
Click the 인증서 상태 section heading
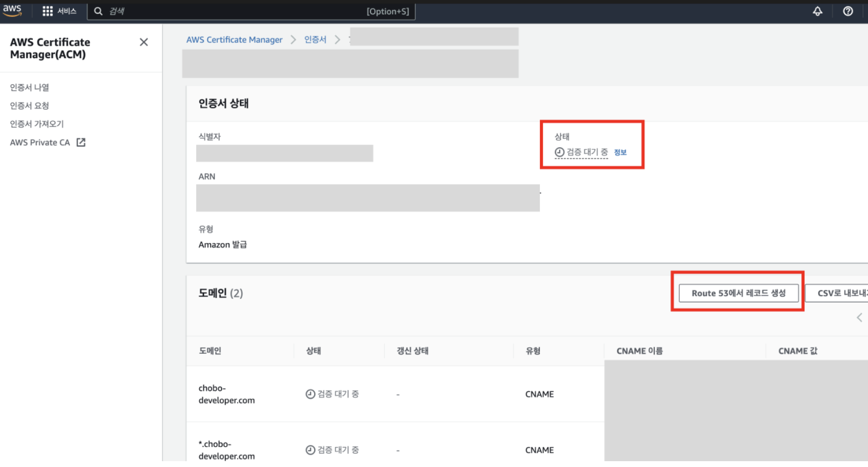pos(224,104)
